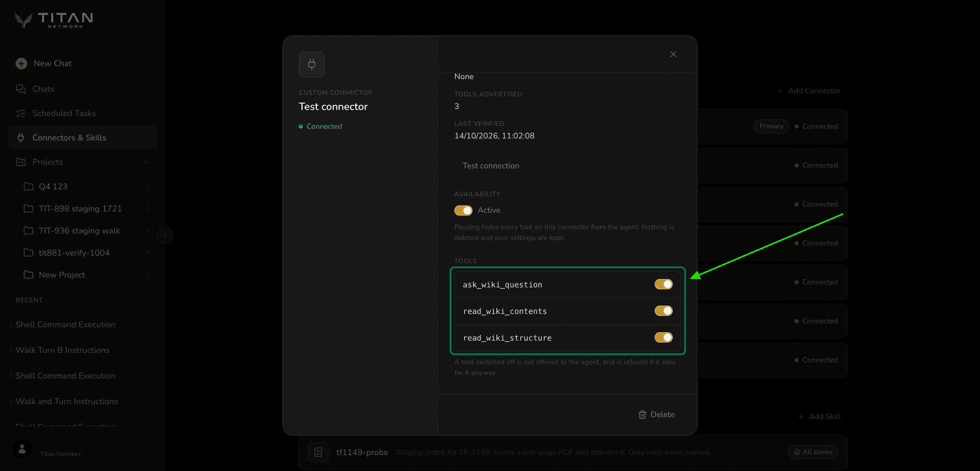Click the New Project folder icon
980x471 pixels.
click(29, 275)
